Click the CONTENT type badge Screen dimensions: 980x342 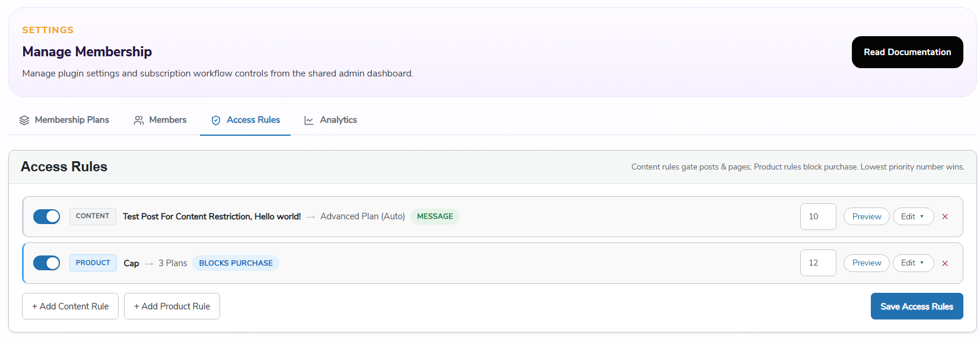[93, 216]
